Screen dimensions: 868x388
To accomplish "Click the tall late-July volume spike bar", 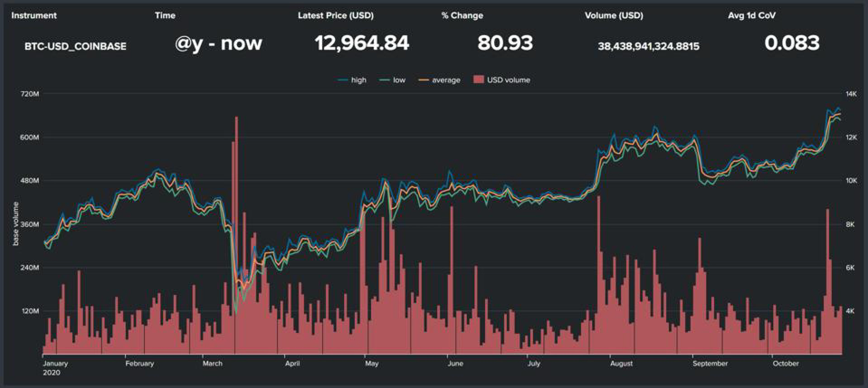I will (x=599, y=275).
